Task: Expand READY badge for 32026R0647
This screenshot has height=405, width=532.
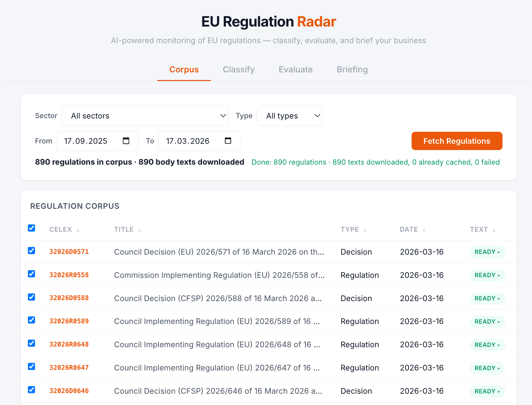Action: pos(487,368)
